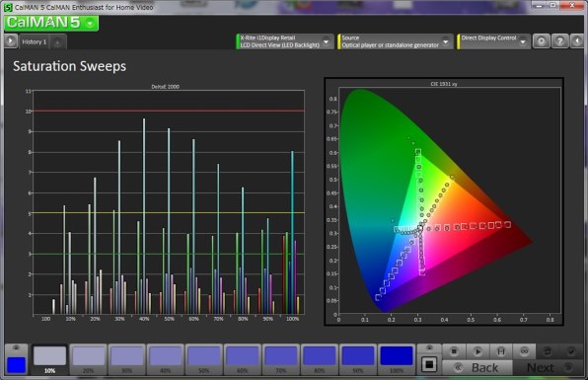Select the 40% saturation swatch

click(x=166, y=359)
